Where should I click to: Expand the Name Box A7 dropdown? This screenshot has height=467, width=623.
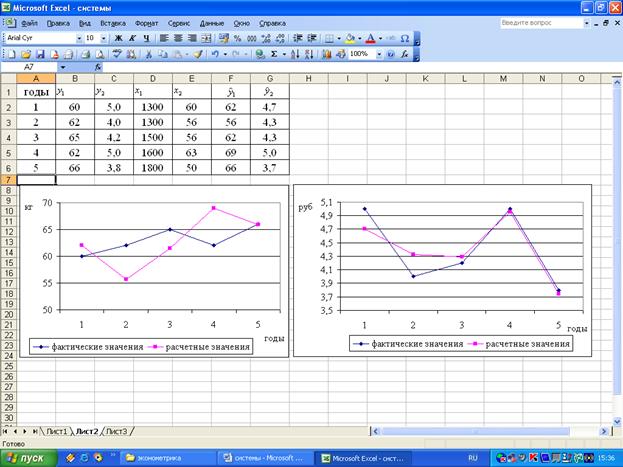(63, 67)
